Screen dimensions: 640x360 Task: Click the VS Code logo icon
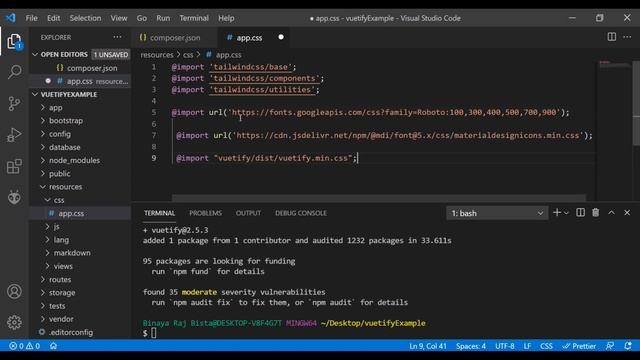[x=11, y=18]
